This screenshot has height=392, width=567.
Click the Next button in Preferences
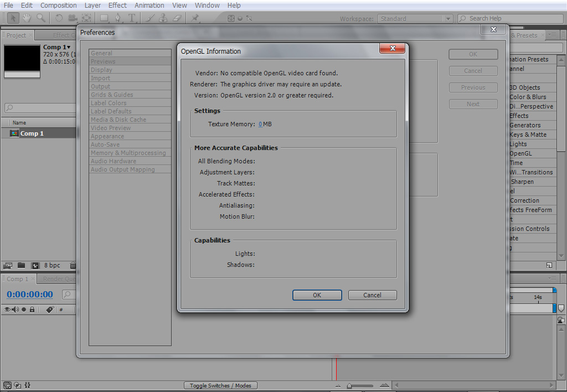[473, 104]
